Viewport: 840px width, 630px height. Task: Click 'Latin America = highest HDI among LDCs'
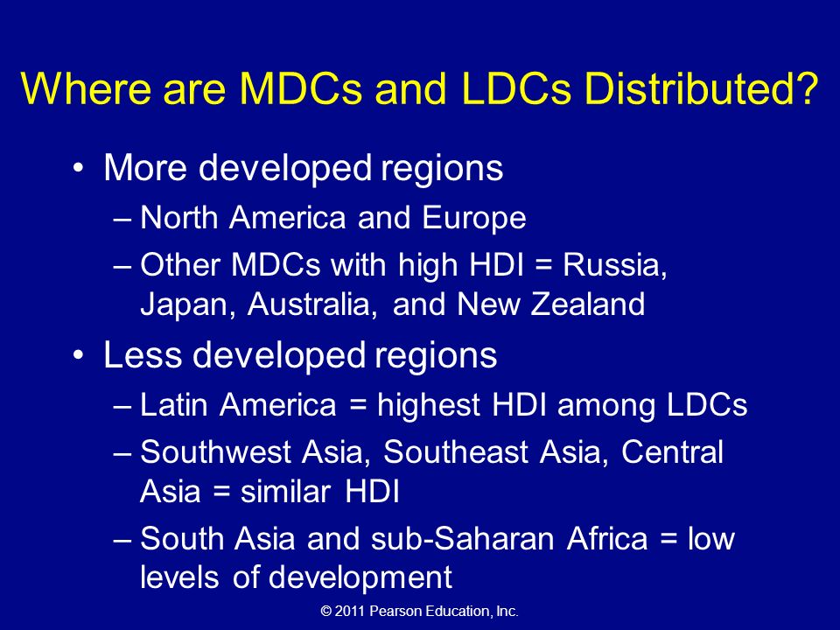(x=443, y=404)
